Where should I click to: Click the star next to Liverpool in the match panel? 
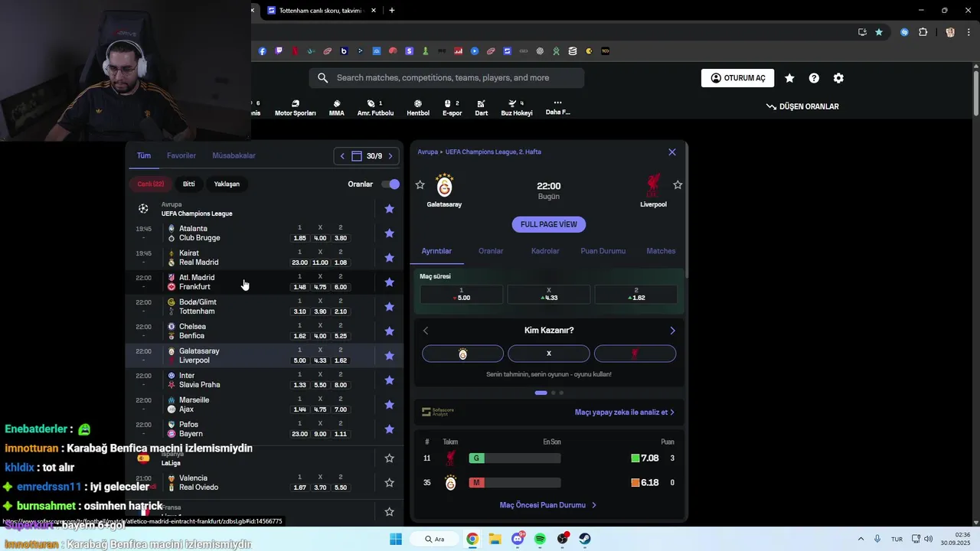tap(678, 185)
